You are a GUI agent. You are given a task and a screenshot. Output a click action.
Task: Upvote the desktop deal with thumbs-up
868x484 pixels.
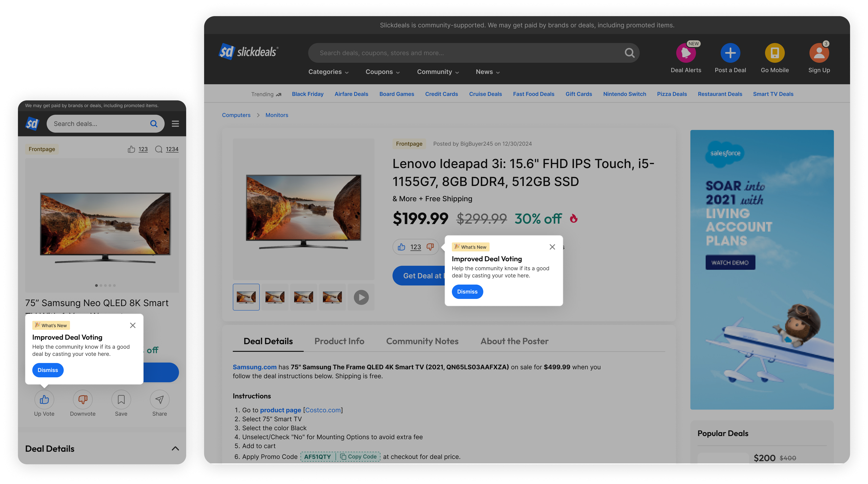click(x=401, y=247)
